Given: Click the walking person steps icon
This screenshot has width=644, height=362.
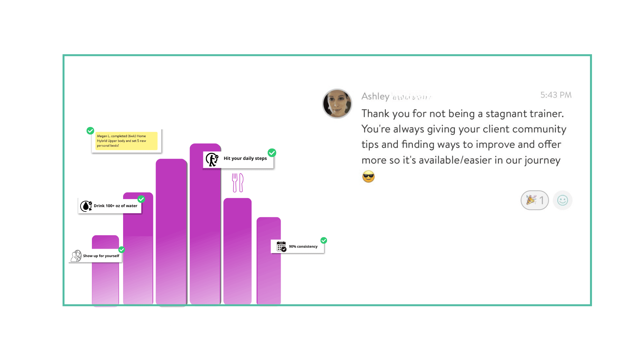Looking at the screenshot, I should 212,159.
